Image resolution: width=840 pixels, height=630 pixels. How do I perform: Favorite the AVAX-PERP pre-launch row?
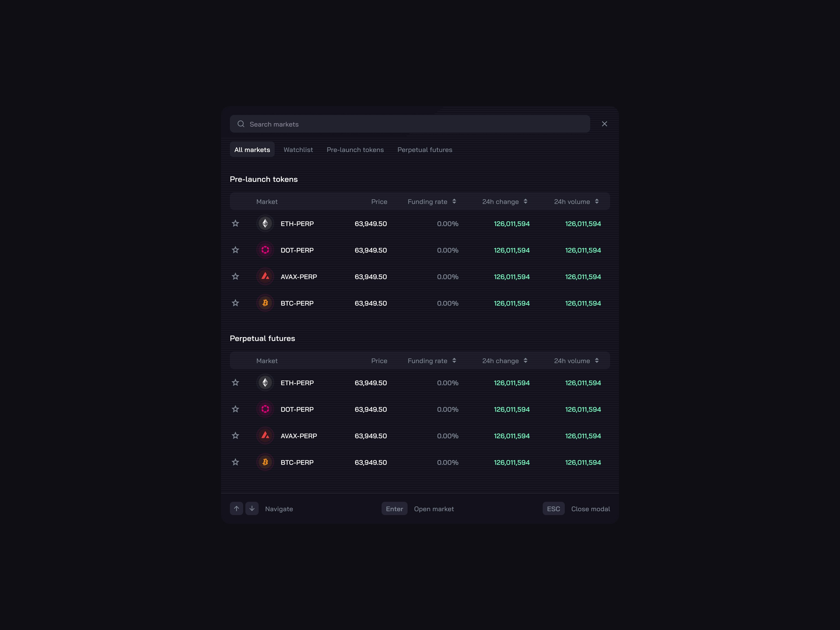click(235, 277)
